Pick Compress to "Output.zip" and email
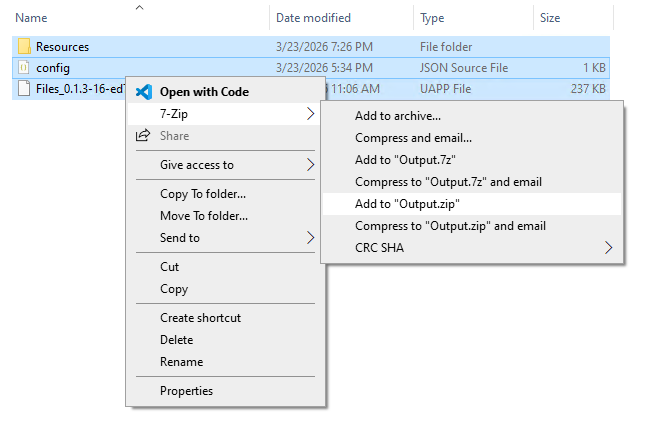This screenshot has height=433, width=651. tap(449, 226)
